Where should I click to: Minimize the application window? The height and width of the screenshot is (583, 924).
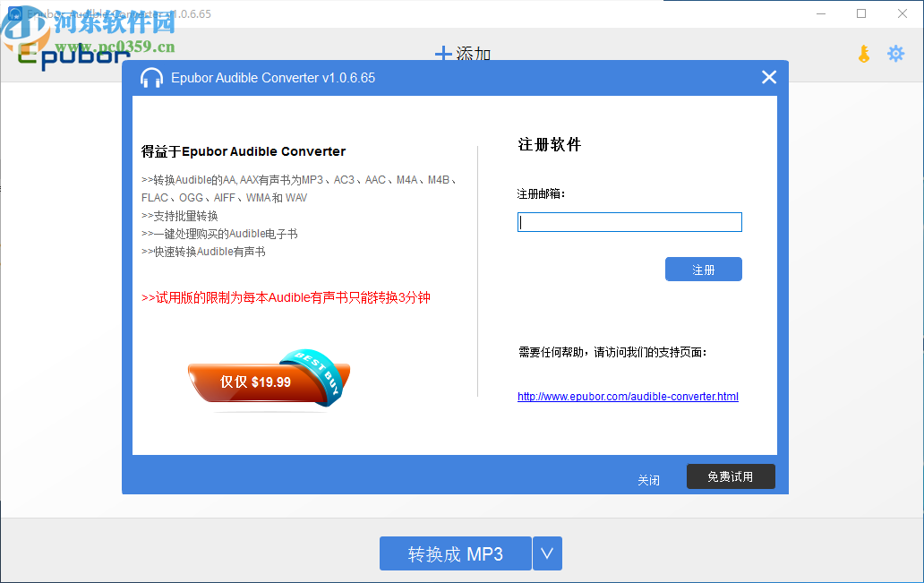[821, 13]
